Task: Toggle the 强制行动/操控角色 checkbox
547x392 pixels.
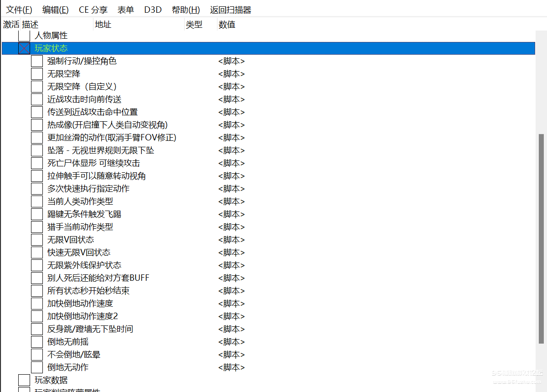Action: (x=37, y=61)
